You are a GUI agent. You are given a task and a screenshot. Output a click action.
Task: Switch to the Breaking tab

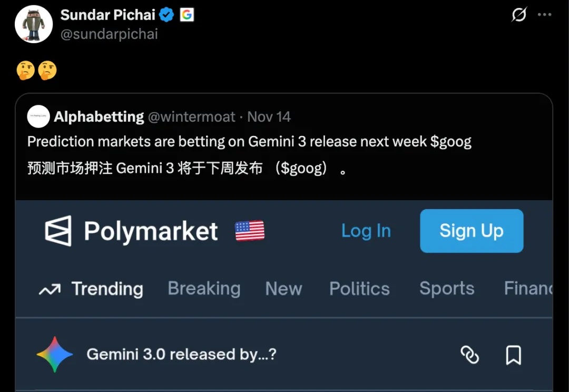(204, 289)
